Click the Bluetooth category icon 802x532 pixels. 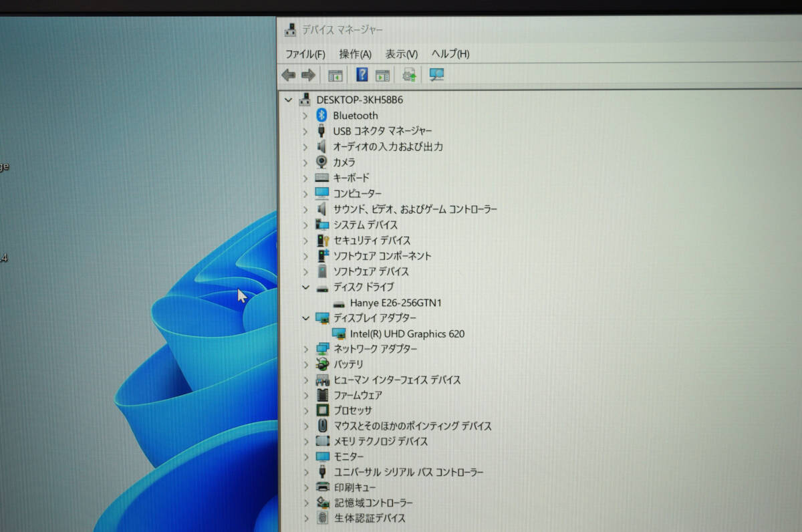[x=322, y=115]
